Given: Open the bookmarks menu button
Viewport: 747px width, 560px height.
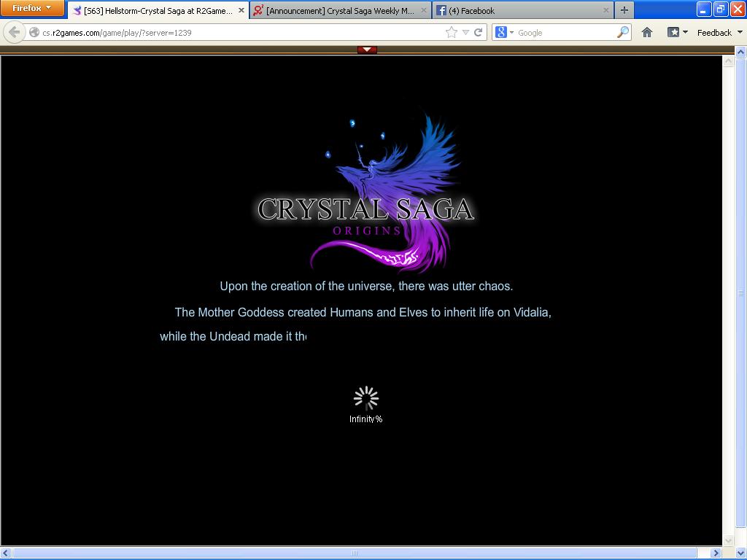Looking at the screenshot, I should (x=677, y=32).
